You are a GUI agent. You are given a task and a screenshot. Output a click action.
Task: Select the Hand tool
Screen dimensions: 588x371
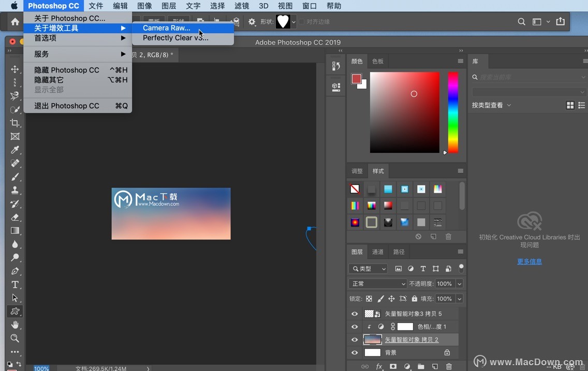click(15, 325)
